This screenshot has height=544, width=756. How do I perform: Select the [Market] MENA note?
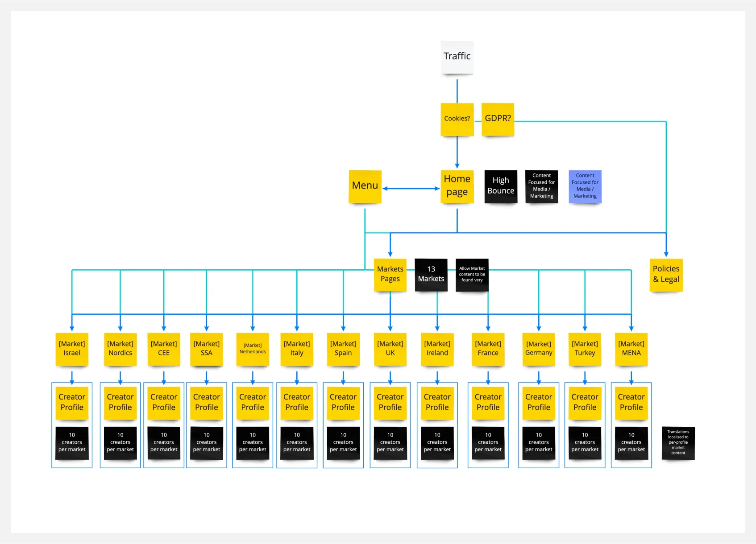631,350
